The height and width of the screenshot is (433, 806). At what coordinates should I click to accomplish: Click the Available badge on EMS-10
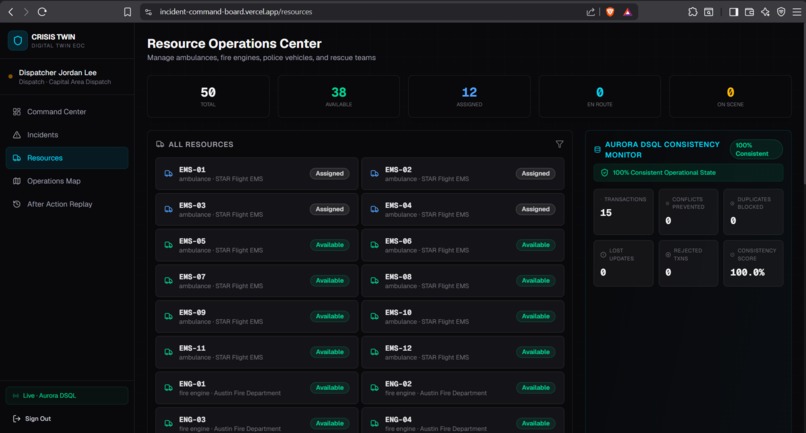tap(536, 316)
